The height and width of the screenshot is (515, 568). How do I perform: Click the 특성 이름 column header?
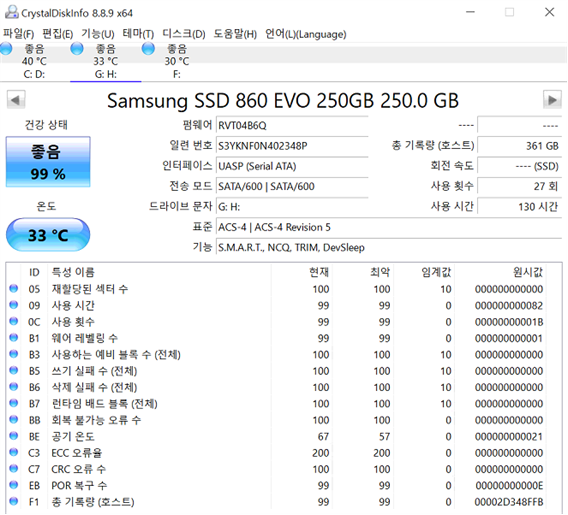[x=159, y=272]
